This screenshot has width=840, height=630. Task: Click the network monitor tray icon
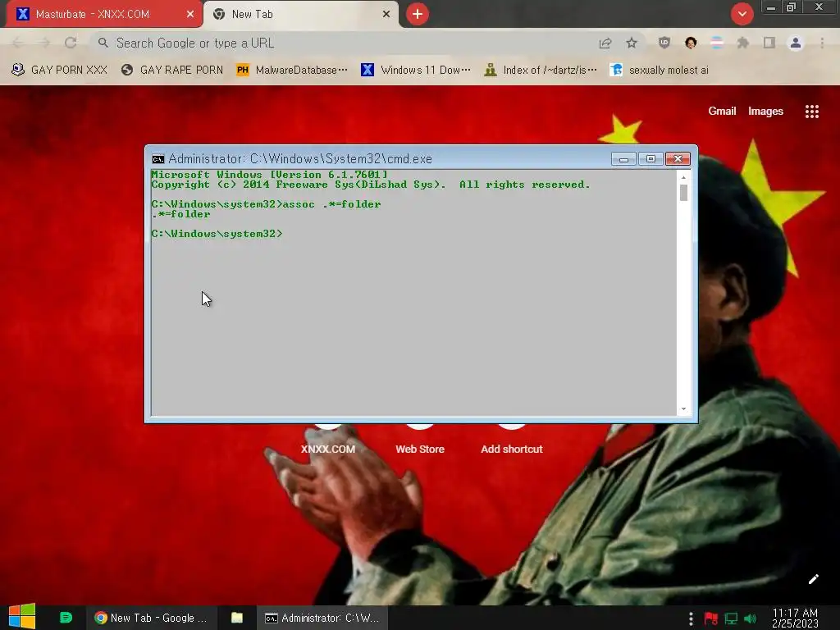(731, 619)
